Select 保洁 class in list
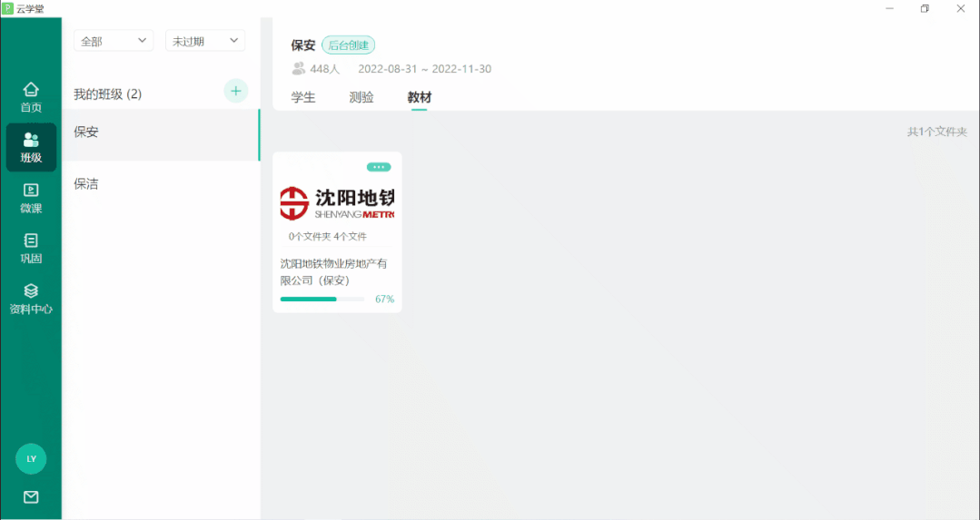This screenshot has width=980, height=520. [161, 184]
